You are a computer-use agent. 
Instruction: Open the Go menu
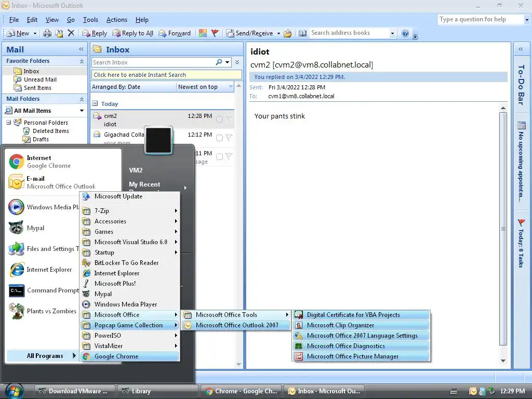[71, 20]
